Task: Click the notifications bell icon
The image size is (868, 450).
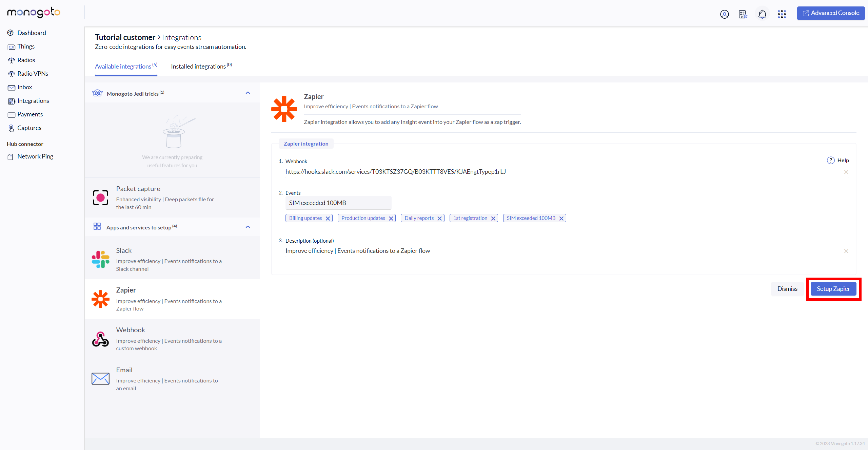Action: (x=762, y=14)
